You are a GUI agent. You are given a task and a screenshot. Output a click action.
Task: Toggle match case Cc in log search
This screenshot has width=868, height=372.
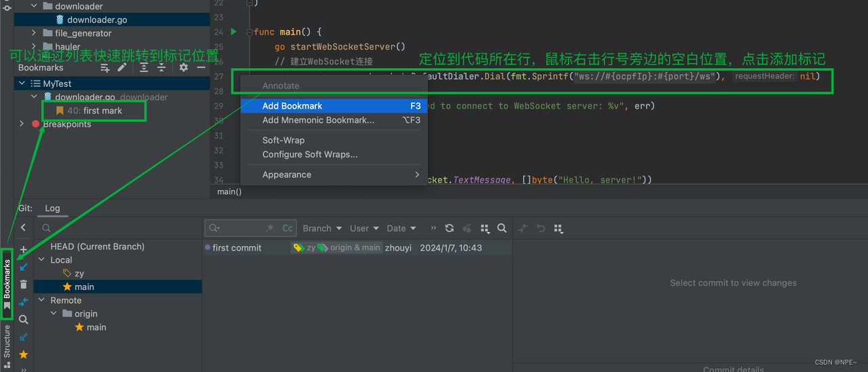(x=288, y=229)
